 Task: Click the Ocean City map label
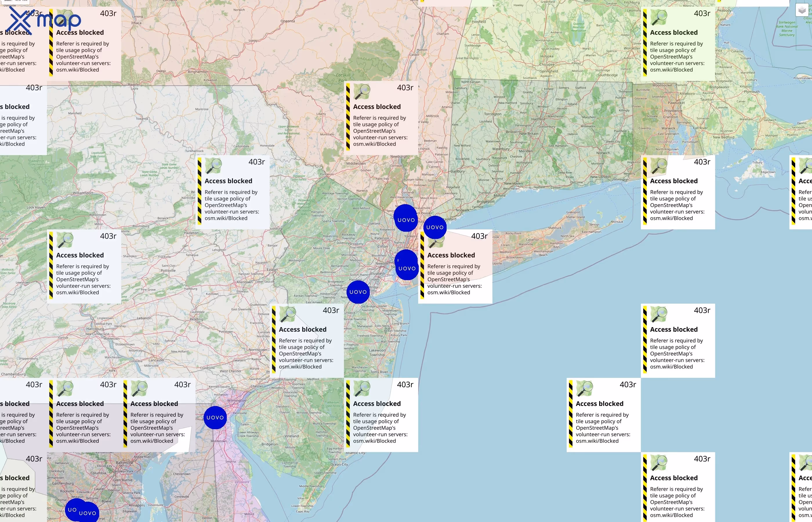point(339,464)
